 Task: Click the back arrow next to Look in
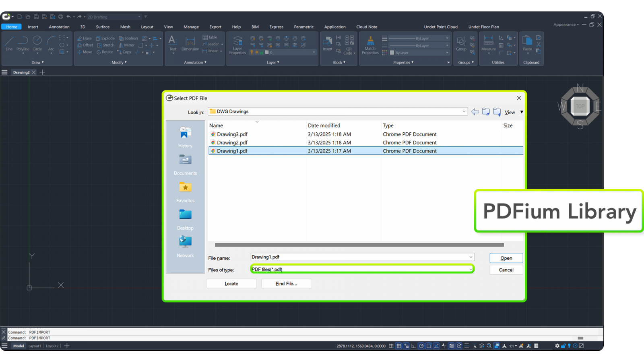click(475, 112)
